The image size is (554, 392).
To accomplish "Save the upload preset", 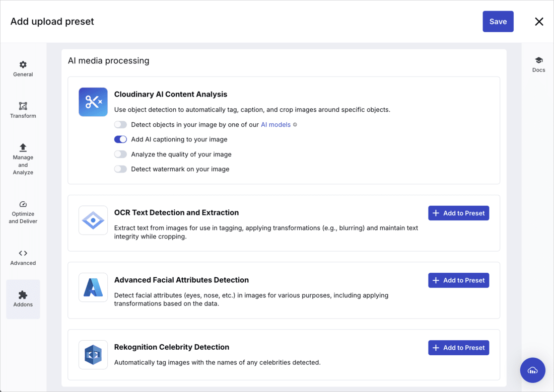I will pos(498,22).
